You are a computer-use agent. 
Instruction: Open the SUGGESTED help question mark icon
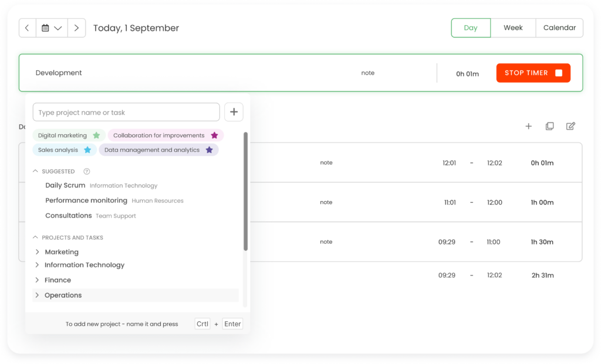point(87,171)
